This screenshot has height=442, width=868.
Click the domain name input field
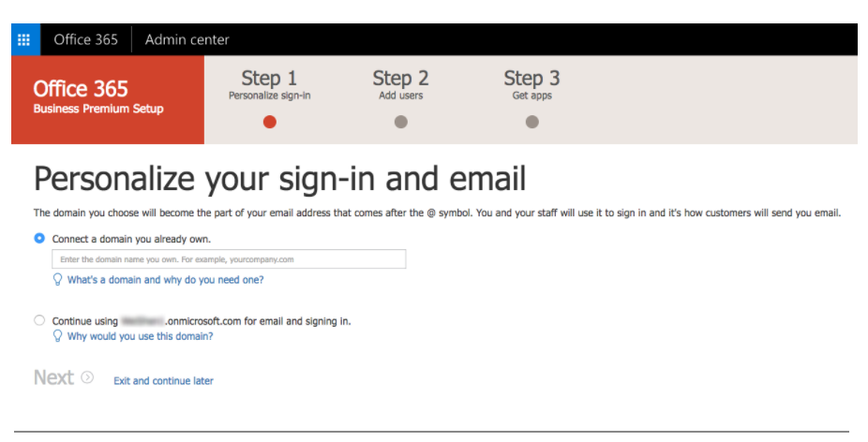point(229,258)
